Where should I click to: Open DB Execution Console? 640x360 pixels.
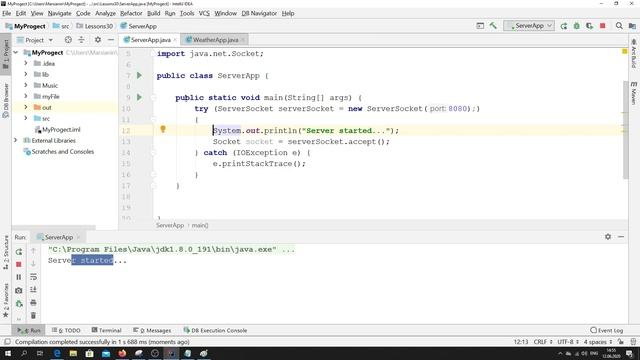pyautogui.click(x=215, y=330)
